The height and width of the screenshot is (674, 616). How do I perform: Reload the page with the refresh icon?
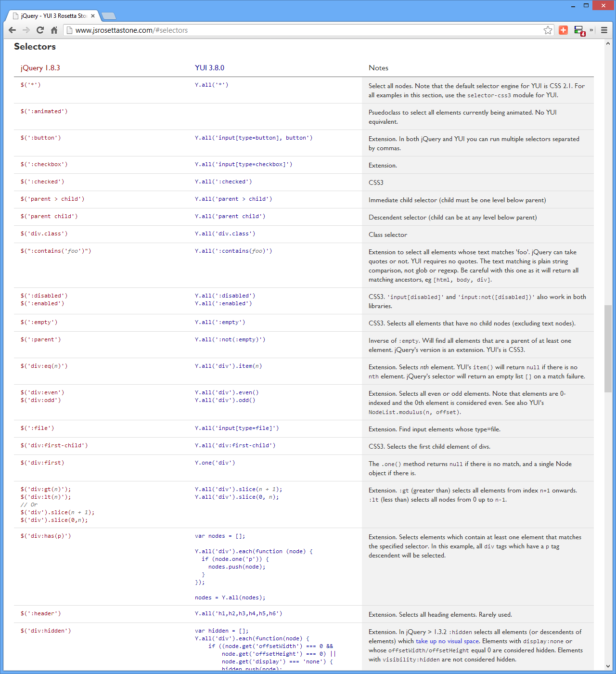click(40, 30)
